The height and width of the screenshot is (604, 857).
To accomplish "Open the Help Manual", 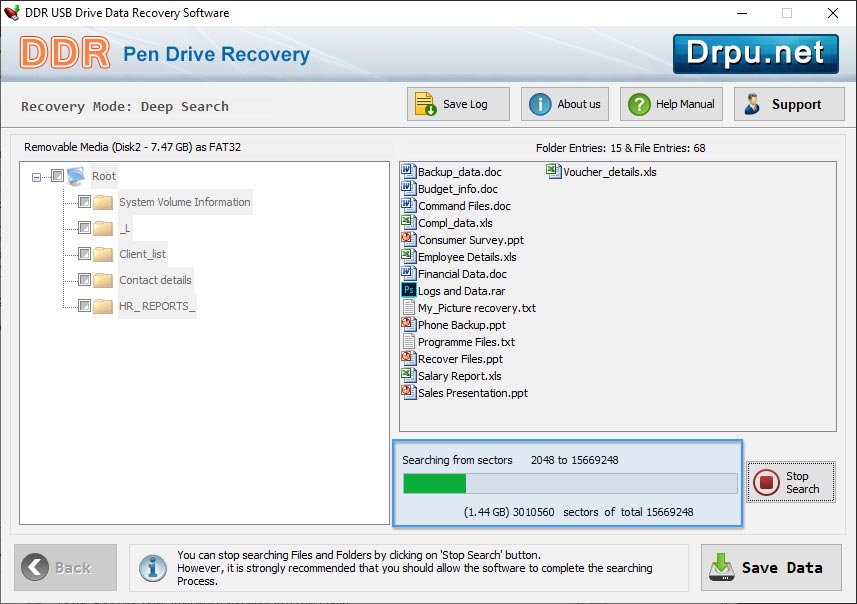I will click(x=671, y=104).
